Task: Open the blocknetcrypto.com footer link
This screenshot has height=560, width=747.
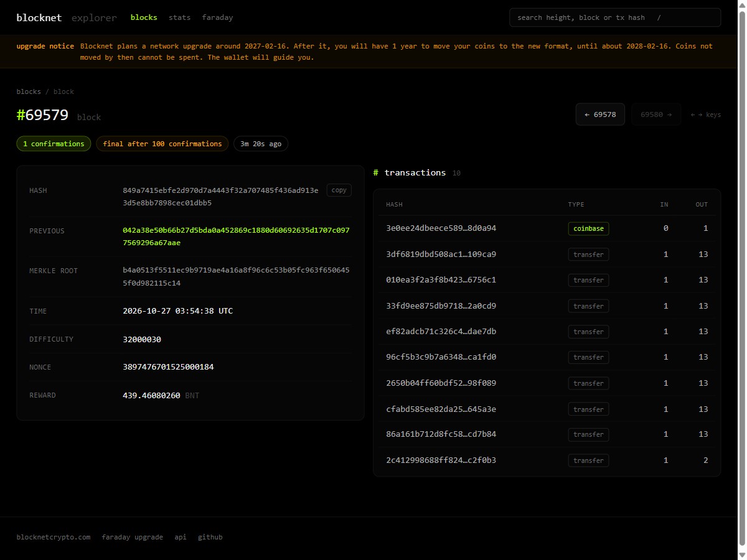Action: [x=54, y=537]
